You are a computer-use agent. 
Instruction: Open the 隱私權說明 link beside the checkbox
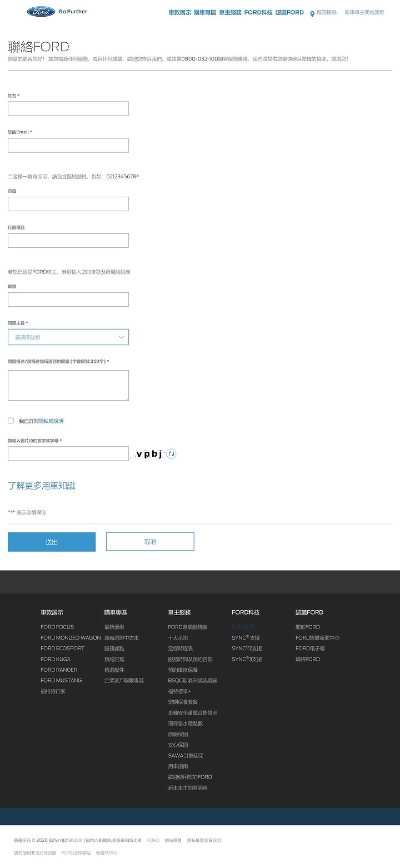[51, 421]
